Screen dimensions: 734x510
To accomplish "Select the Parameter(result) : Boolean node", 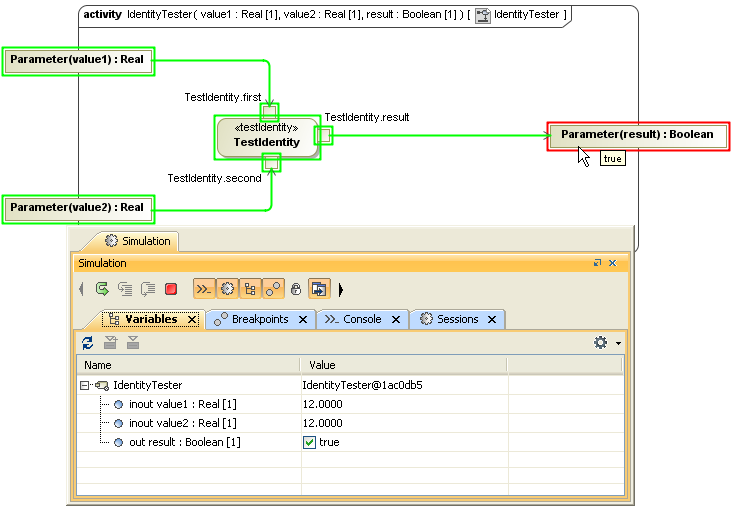I will click(637, 135).
